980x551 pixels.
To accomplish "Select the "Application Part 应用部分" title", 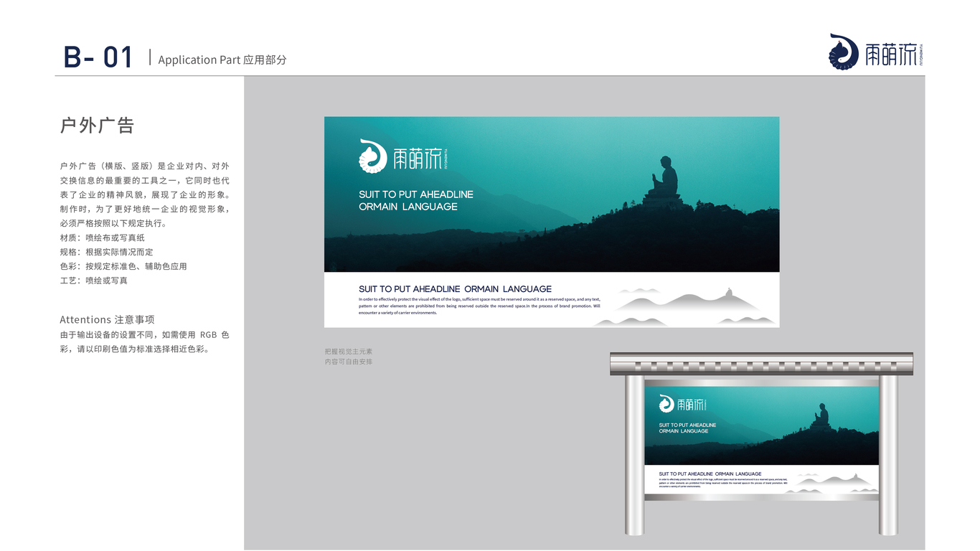I will [222, 60].
